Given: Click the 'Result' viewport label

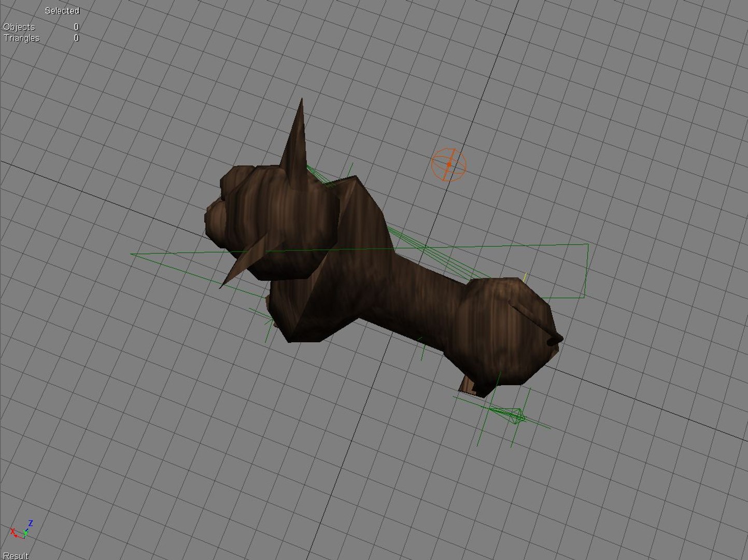Looking at the screenshot, I should pos(16,556).
